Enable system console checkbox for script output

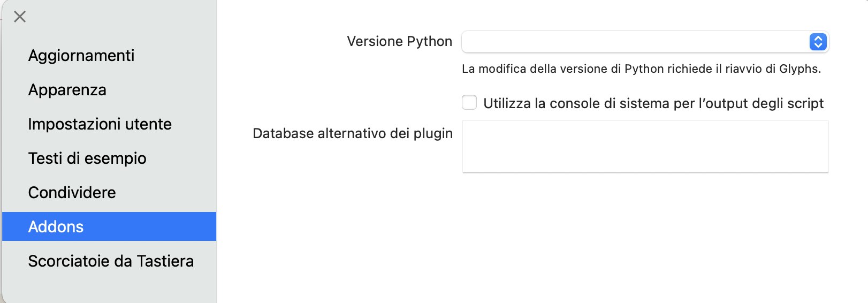(469, 103)
